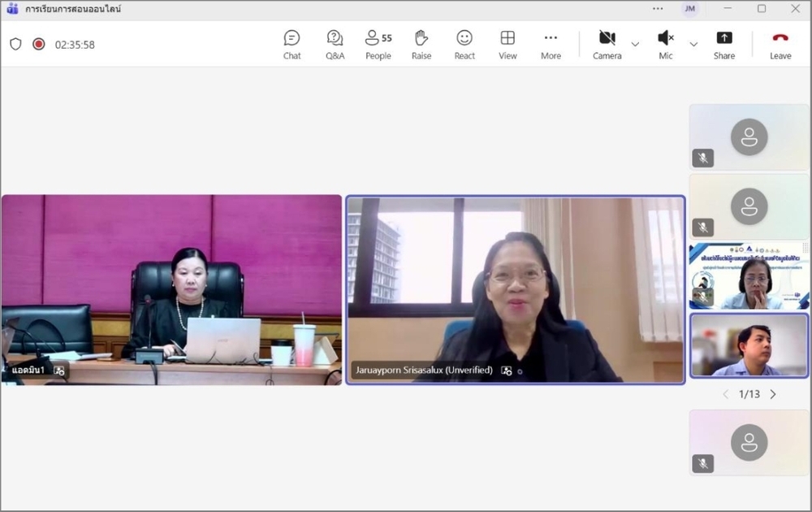Click the red recording indicator

click(x=38, y=44)
